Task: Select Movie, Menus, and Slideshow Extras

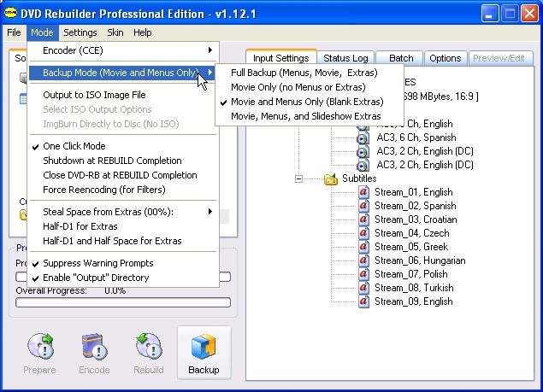Action: tap(310, 116)
